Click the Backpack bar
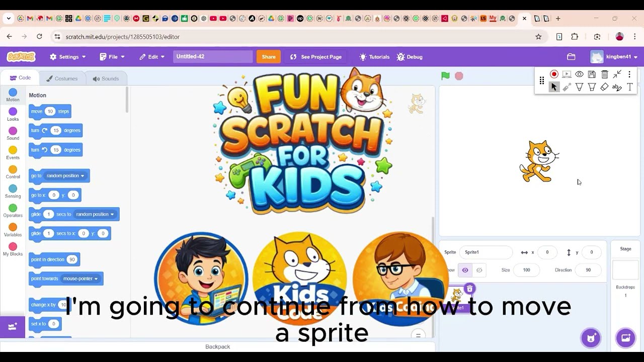Image resolution: width=644 pixels, height=362 pixels. tap(217, 346)
